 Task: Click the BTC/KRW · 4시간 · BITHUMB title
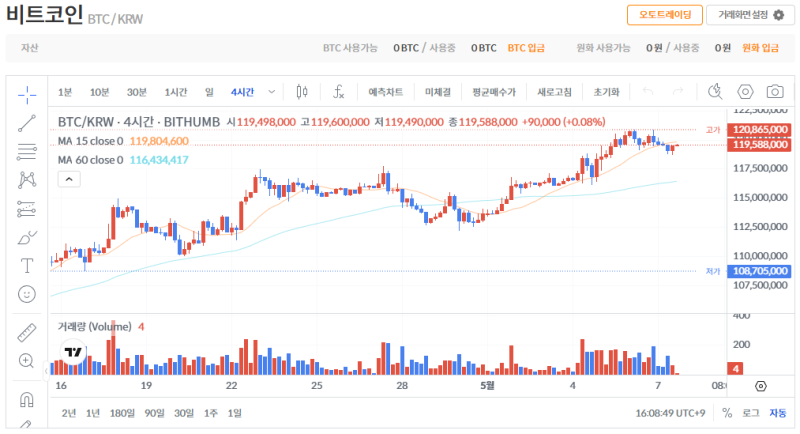pyautogui.click(x=139, y=122)
